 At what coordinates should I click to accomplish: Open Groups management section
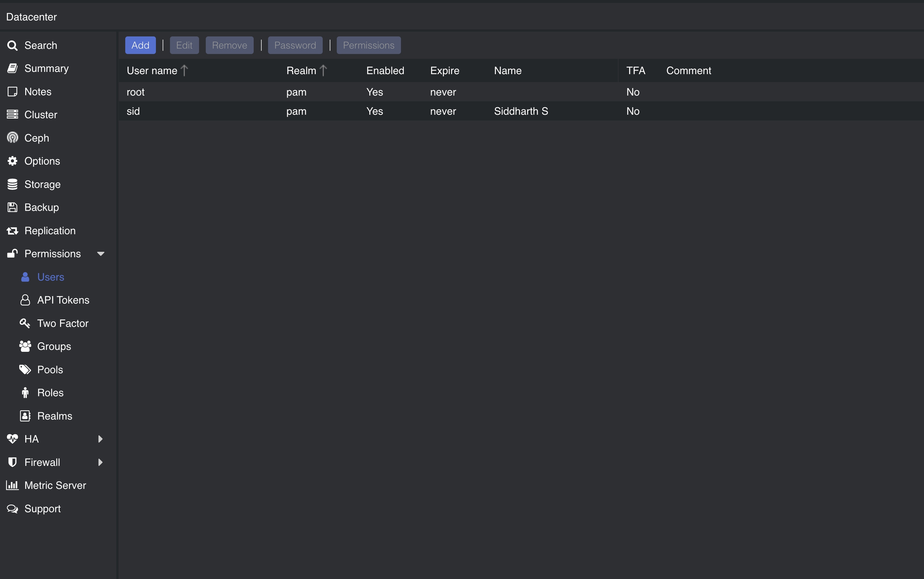point(53,346)
